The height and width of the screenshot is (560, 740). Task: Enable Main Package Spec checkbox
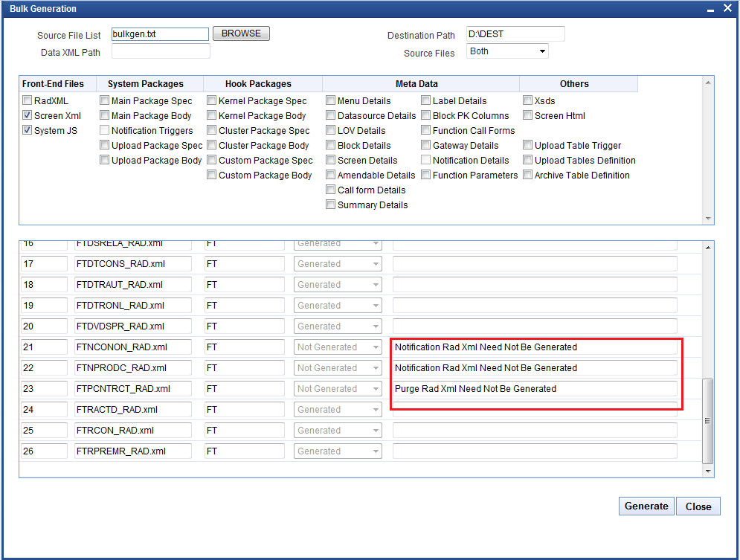tap(105, 100)
